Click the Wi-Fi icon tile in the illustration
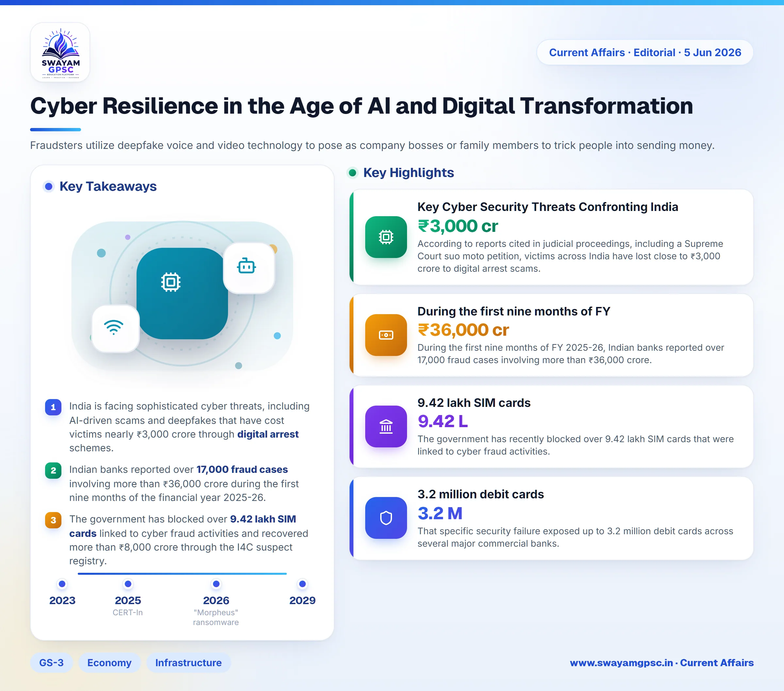Image resolution: width=784 pixels, height=691 pixels. click(x=115, y=329)
